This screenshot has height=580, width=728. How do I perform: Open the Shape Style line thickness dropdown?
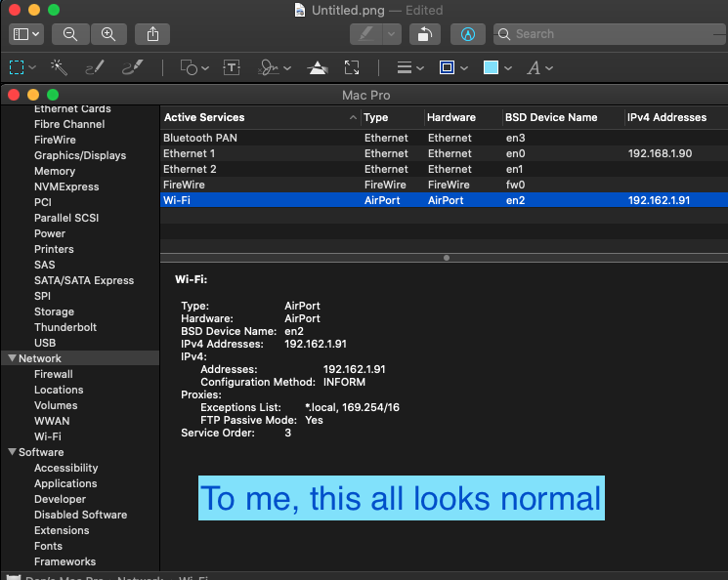409,67
